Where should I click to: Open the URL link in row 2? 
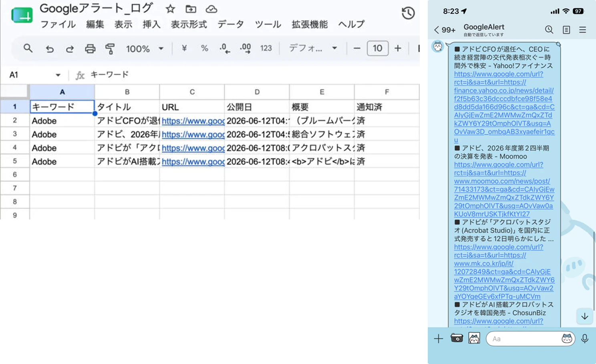pos(193,121)
